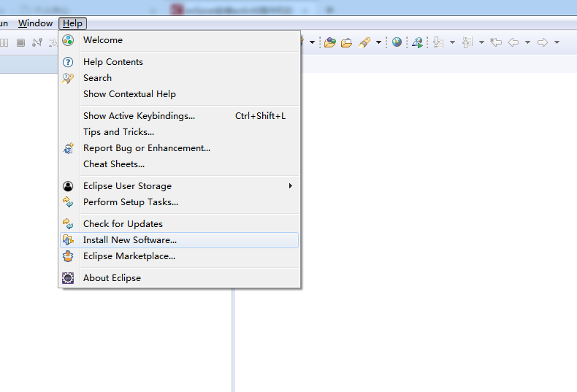Open the Next Annotation dropdown arrow
The image size is (577, 392).
(x=452, y=42)
